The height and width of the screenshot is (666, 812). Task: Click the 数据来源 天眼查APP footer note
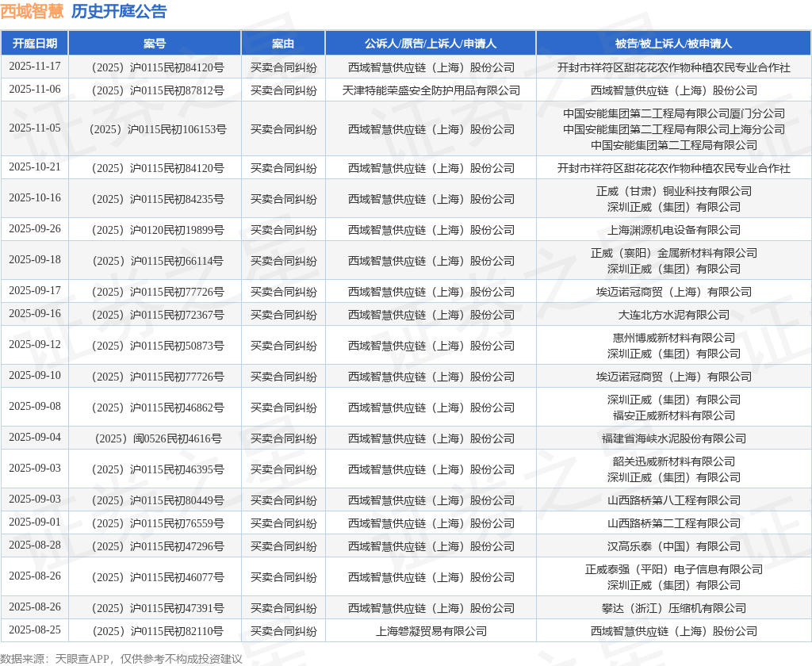121,659
